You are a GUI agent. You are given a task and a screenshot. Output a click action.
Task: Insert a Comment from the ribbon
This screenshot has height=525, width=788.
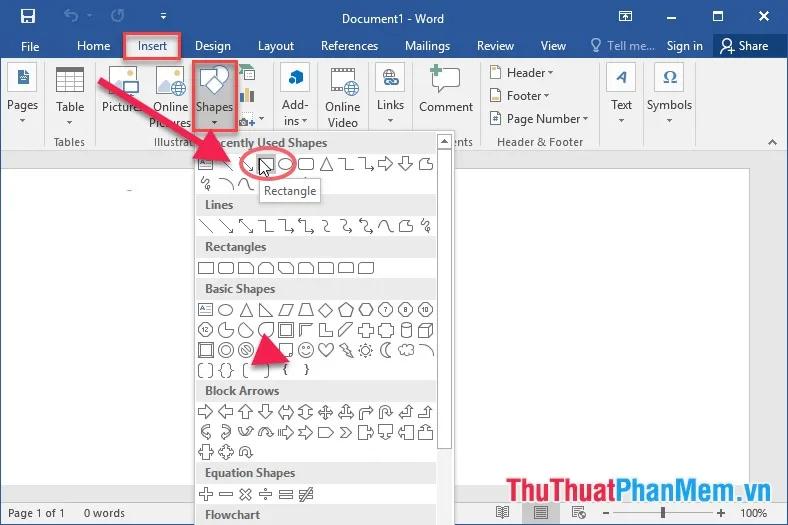click(446, 88)
